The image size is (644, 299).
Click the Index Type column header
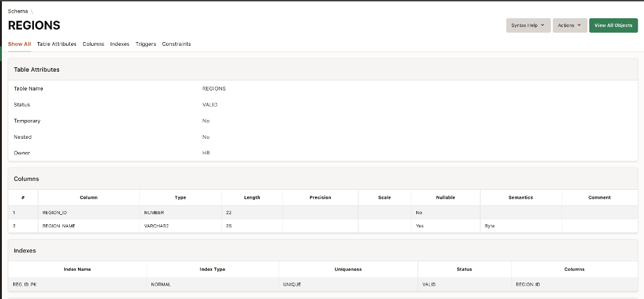click(213, 269)
